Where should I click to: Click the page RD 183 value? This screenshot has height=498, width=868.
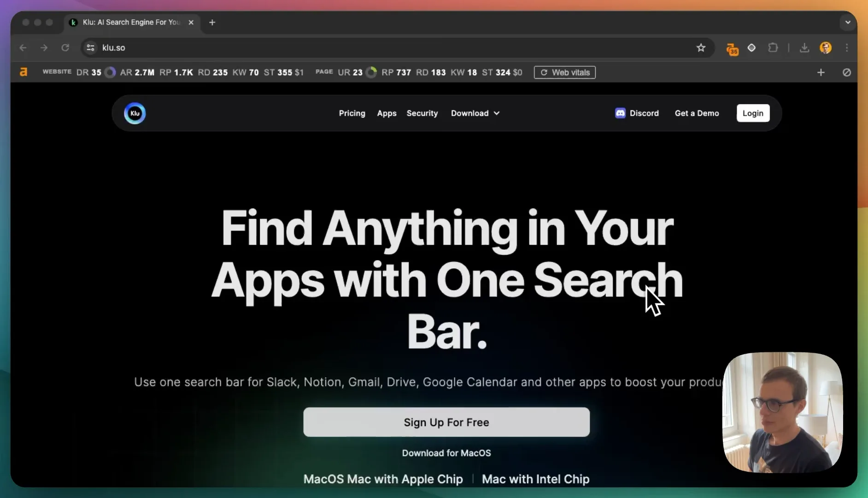pos(431,72)
